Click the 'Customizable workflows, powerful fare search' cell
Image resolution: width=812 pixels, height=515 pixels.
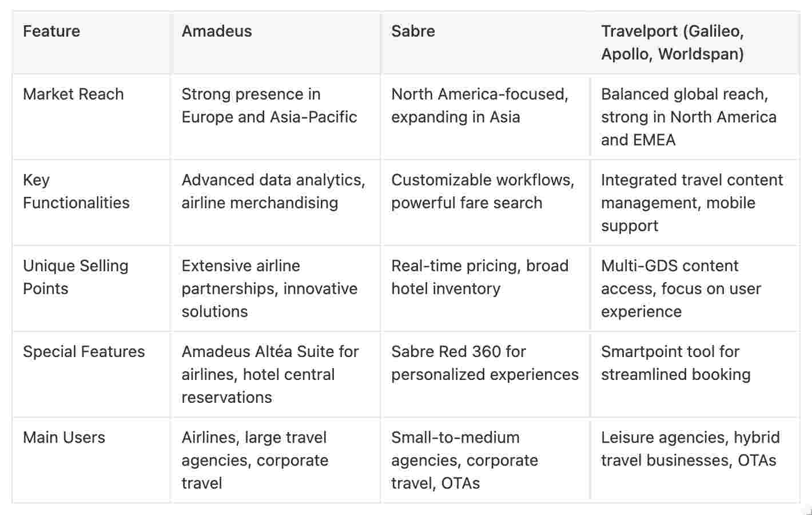483,191
